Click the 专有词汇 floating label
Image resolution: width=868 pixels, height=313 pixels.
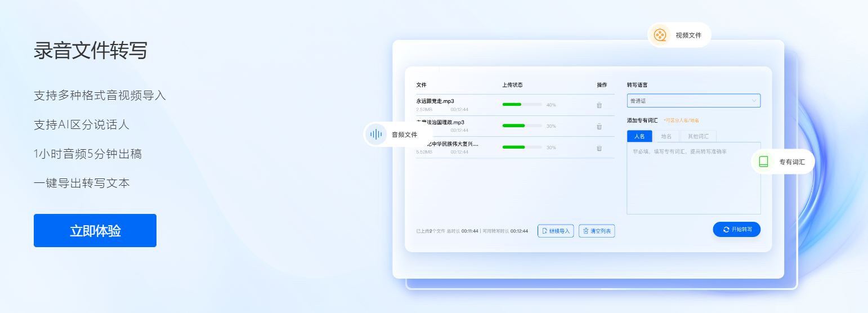point(792,162)
